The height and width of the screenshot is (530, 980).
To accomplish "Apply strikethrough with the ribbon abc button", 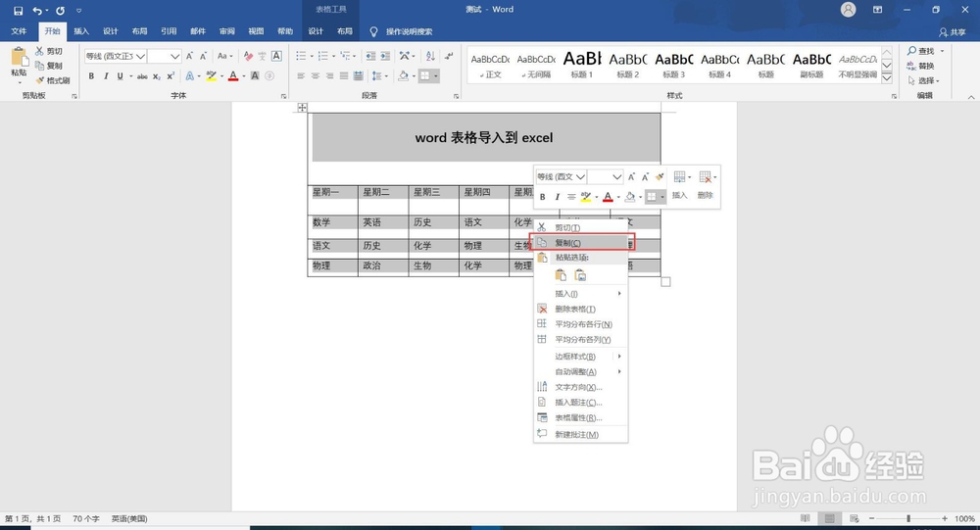I will pyautogui.click(x=142, y=76).
